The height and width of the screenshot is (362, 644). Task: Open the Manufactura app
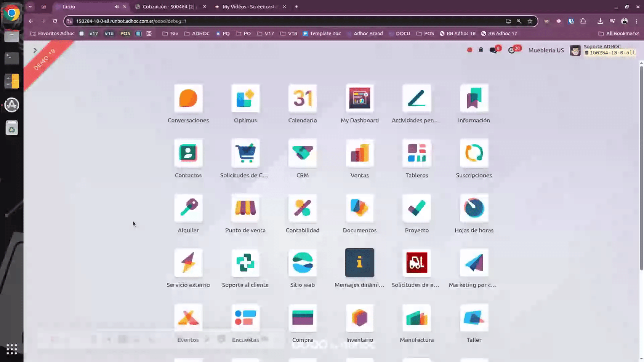(x=417, y=318)
